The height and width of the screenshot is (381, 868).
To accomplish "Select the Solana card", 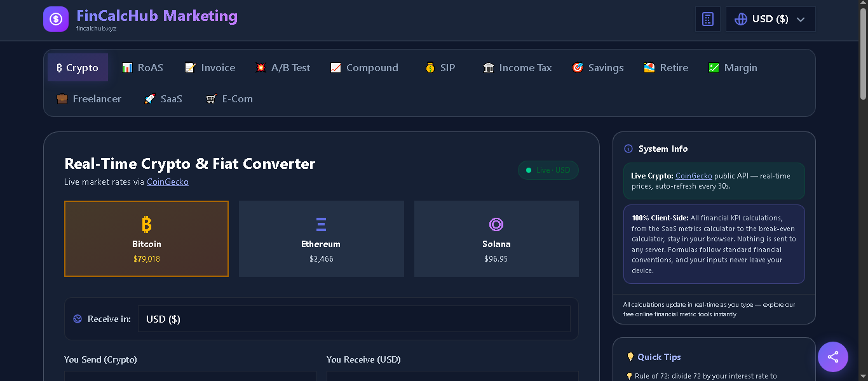I will pyautogui.click(x=496, y=239).
